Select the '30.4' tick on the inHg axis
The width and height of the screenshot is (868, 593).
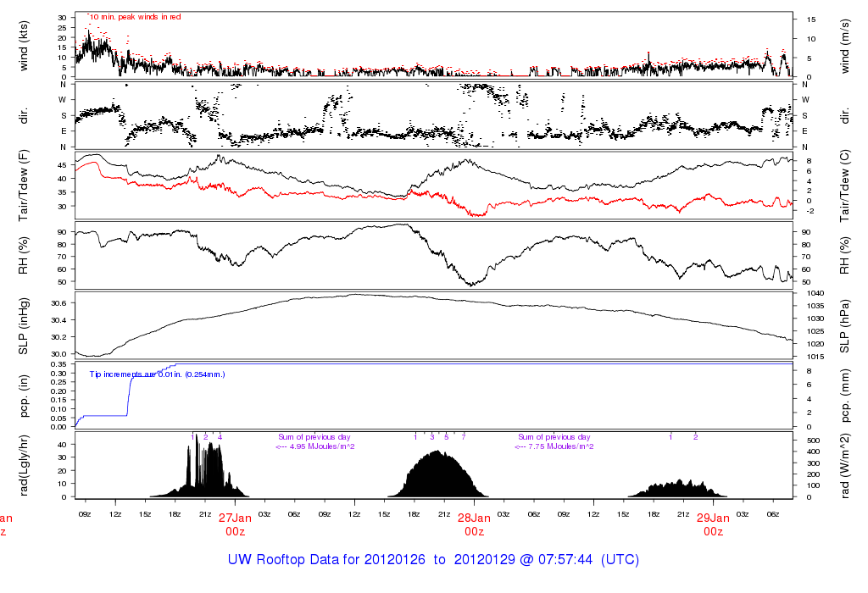58,320
